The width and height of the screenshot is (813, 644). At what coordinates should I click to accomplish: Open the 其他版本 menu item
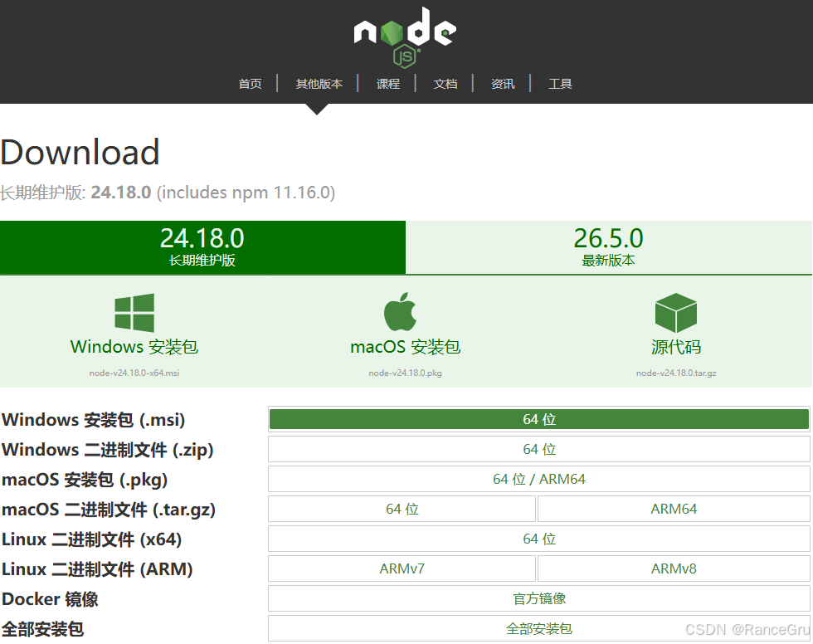[x=319, y=84]
